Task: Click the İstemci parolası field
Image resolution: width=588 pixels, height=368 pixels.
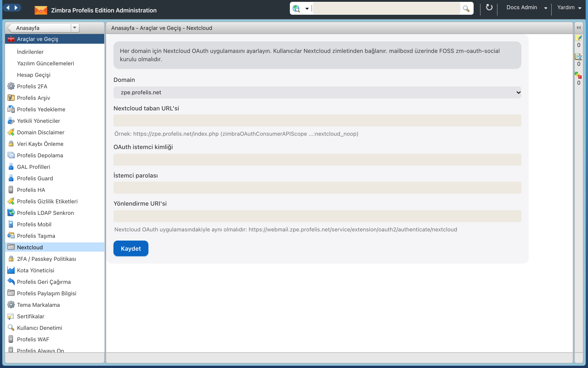Action: [317, 188]
